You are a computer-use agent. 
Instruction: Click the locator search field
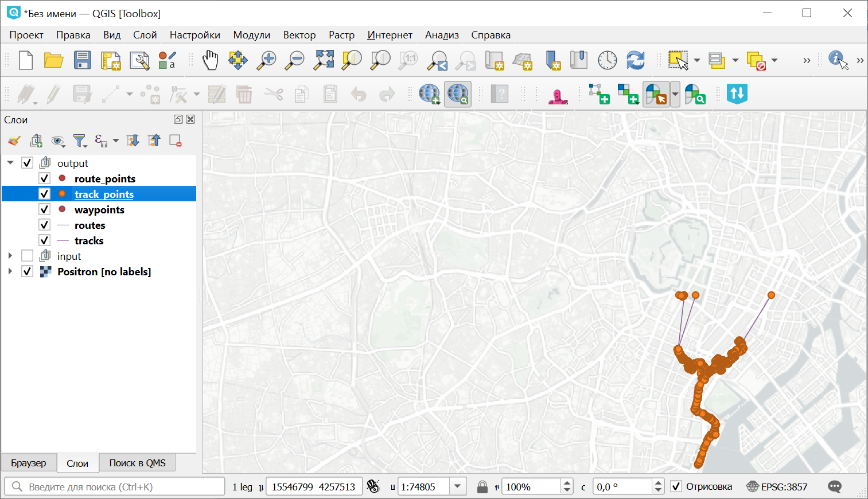point(115,486)
